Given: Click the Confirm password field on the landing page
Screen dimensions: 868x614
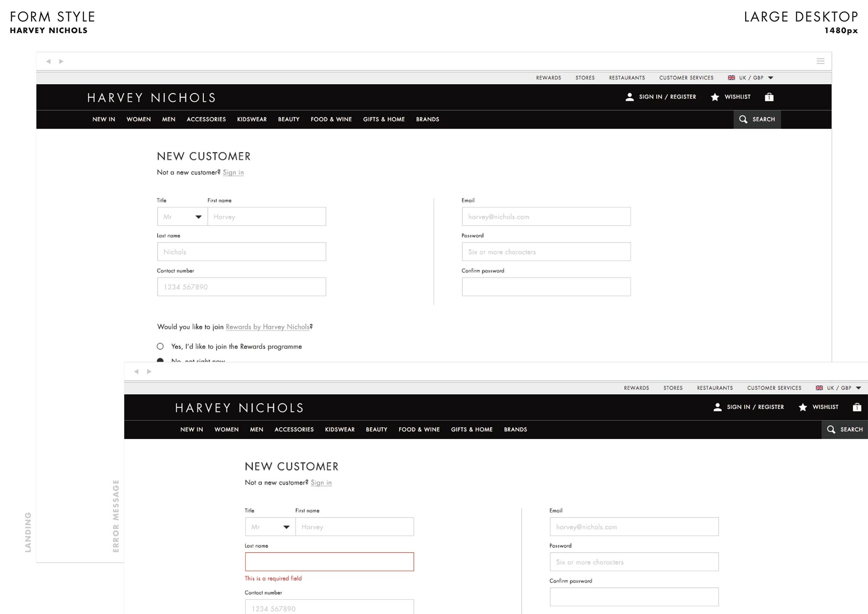Looking at the screenshot, I should (x=546, y=287).
